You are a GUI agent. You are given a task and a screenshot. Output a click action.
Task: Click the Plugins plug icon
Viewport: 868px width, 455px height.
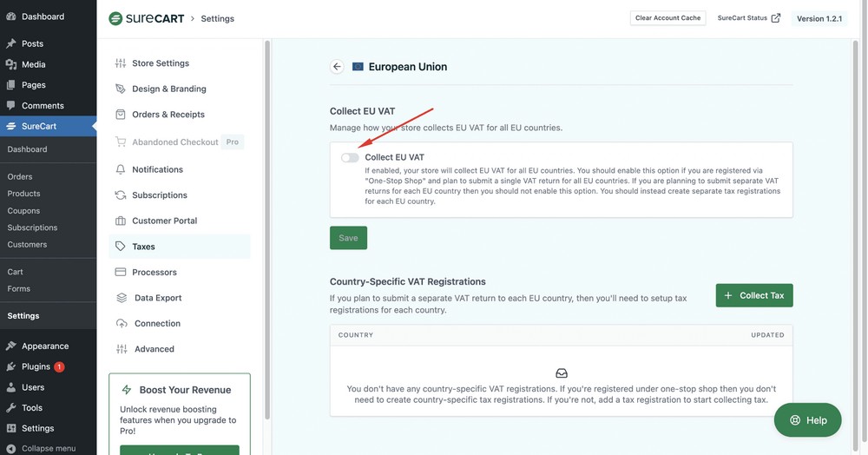point(10,366)
